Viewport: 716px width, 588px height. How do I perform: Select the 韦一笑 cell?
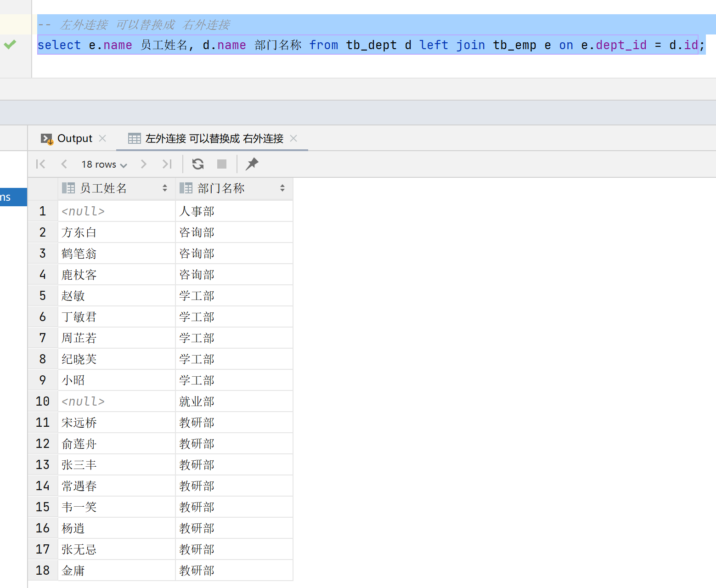click(x=117, y=507)
